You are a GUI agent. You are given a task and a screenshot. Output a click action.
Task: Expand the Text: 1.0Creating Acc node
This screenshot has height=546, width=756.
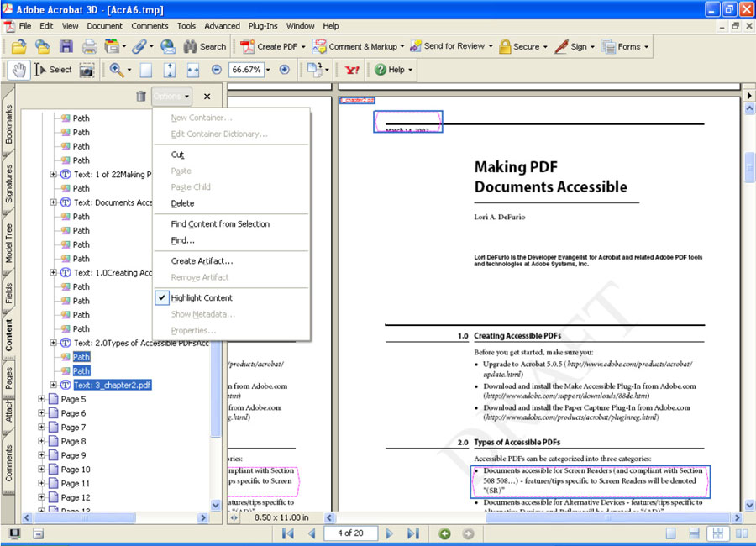click(x=53, y=272)
